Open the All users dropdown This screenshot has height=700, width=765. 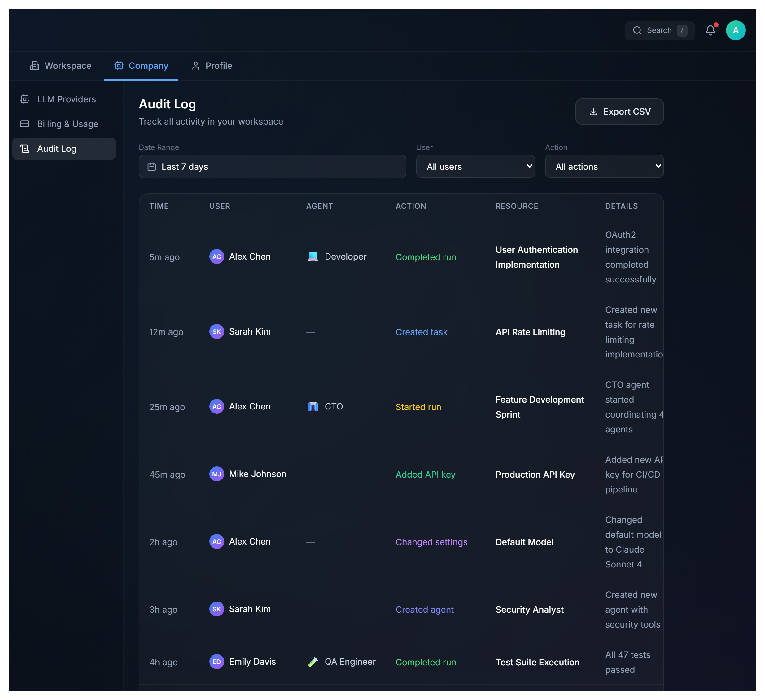click(475, 167)
